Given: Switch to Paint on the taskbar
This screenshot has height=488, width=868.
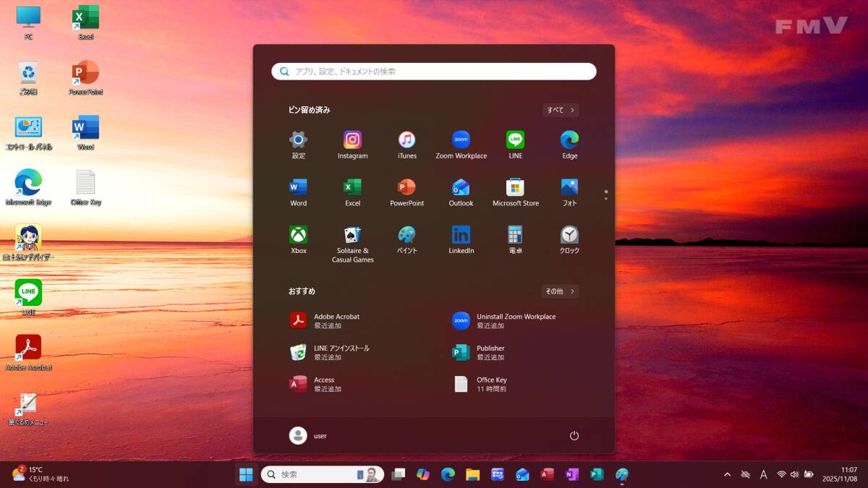Looking at the screenshot, I should (621, 474).
